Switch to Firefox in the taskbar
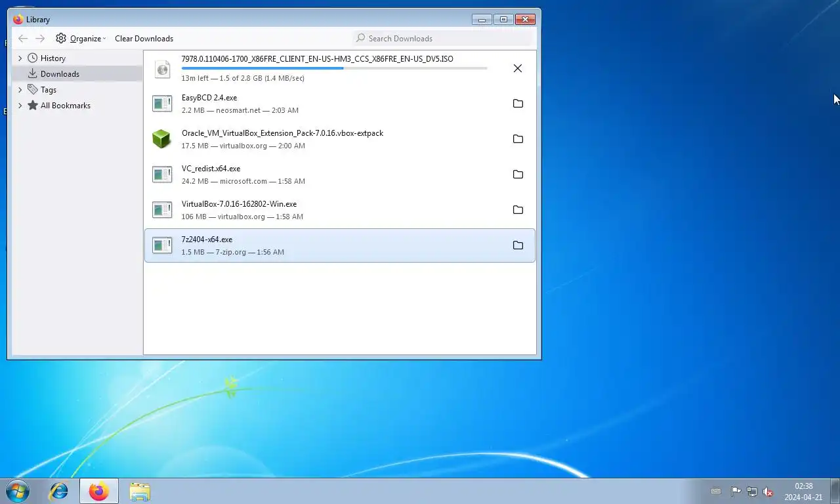840x504 pixels. pos(99,491)
